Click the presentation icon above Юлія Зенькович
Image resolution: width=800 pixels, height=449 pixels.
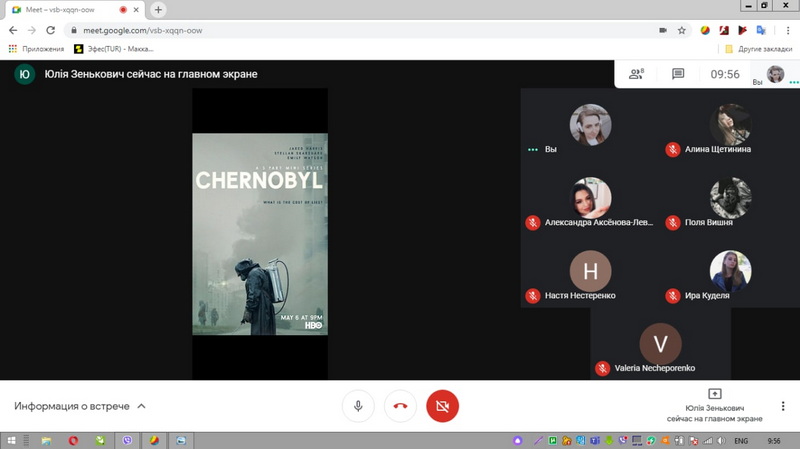point(714,393)
